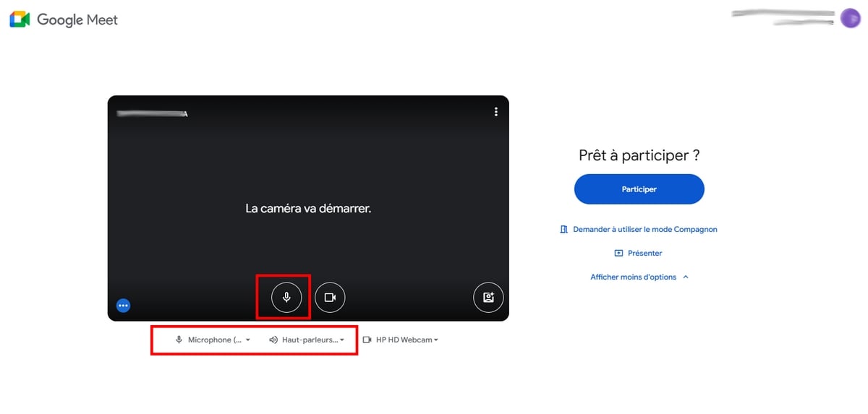This screenshot has width=868, height=414.
Task: Click Demander à utiliser le mode Compagnon
Action: (x=639, y=229)
